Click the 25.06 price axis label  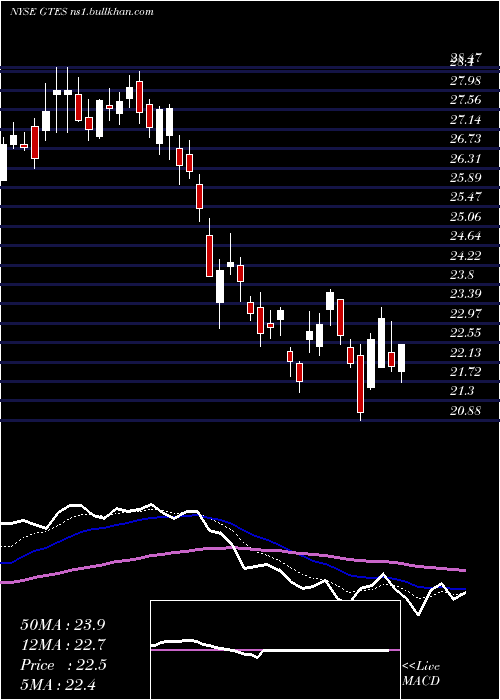[466, 217]
